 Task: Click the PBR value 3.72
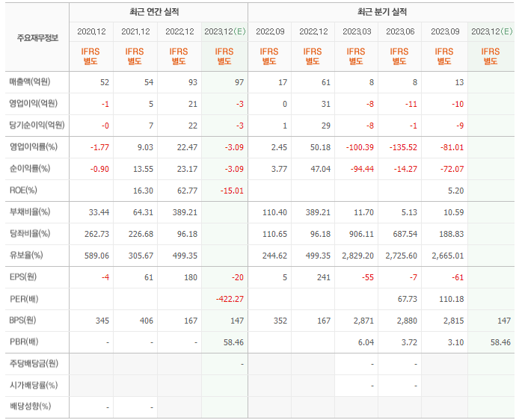(x=409, y=342)
